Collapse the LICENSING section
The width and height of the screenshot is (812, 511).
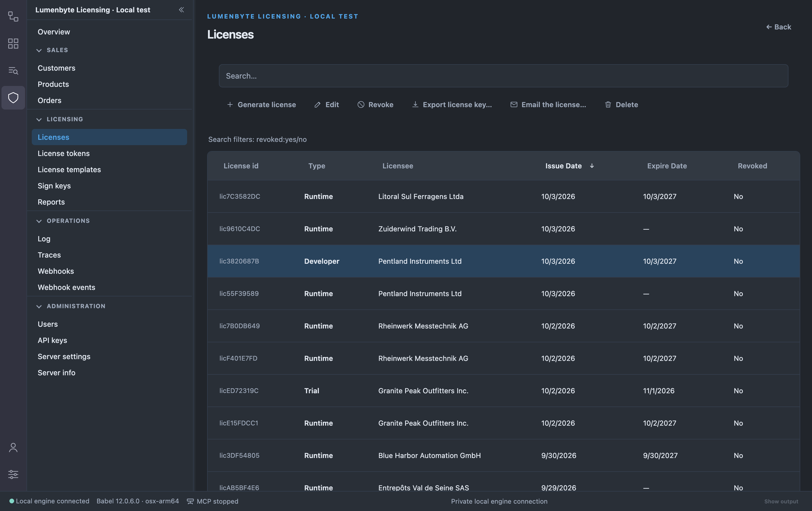click(x=39, y=120)
